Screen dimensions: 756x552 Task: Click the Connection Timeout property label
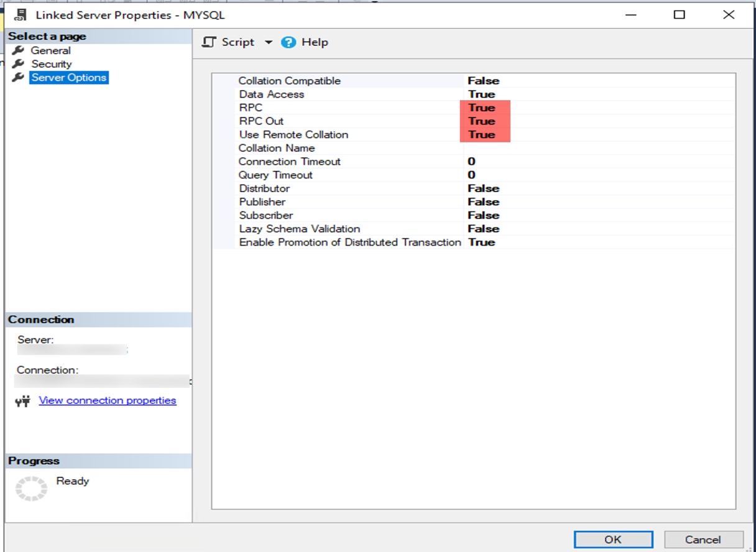[x=290, y=162]
